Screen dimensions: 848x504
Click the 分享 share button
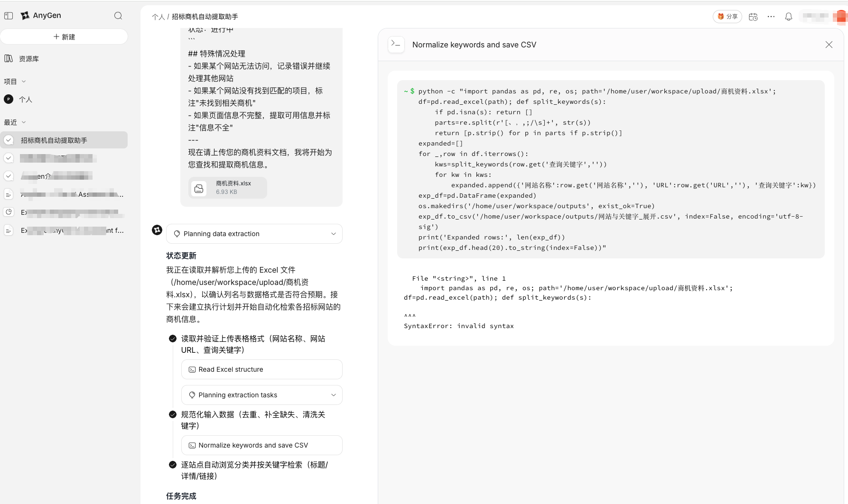[x=727, y=16]
